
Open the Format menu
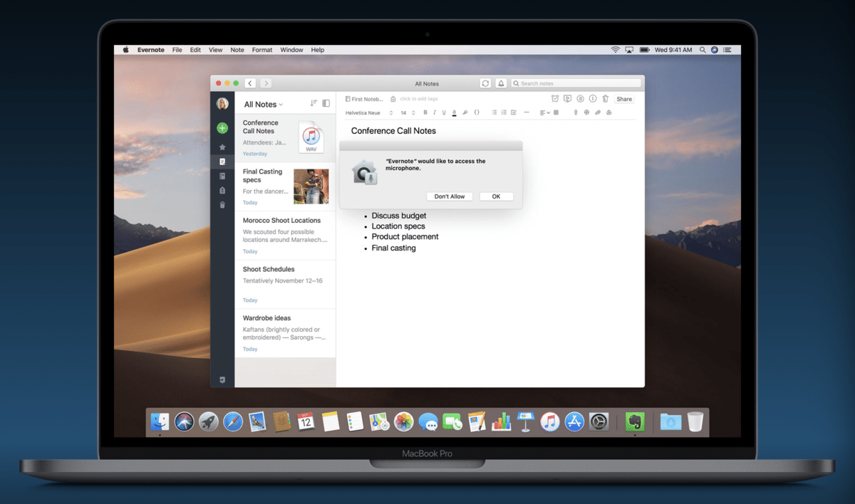262,50
